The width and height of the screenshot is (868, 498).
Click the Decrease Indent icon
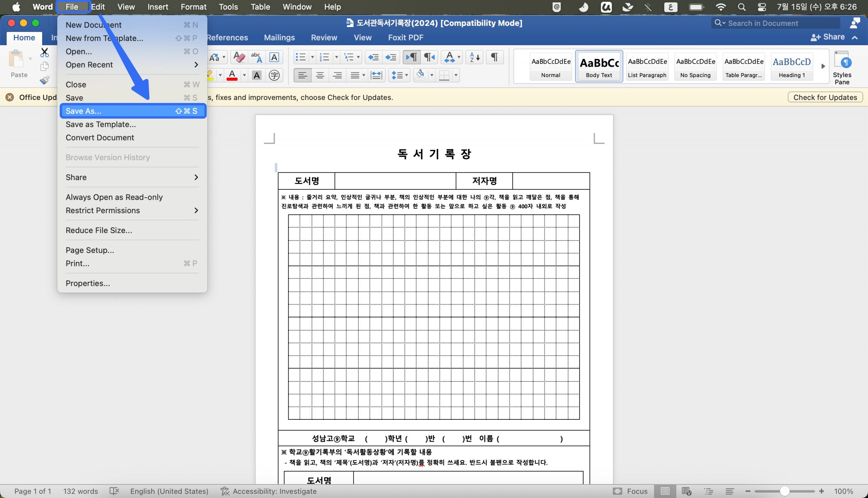pos(373,57)
